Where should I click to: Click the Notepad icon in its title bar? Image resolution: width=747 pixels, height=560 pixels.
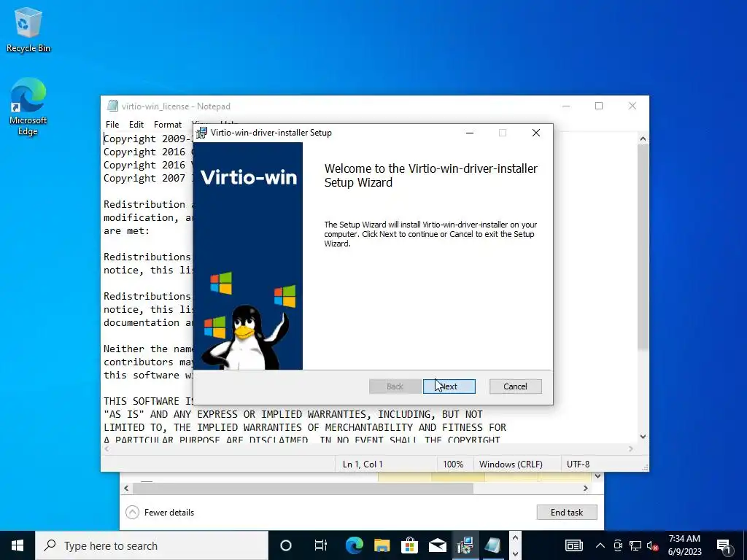click(x=112, y=106)
